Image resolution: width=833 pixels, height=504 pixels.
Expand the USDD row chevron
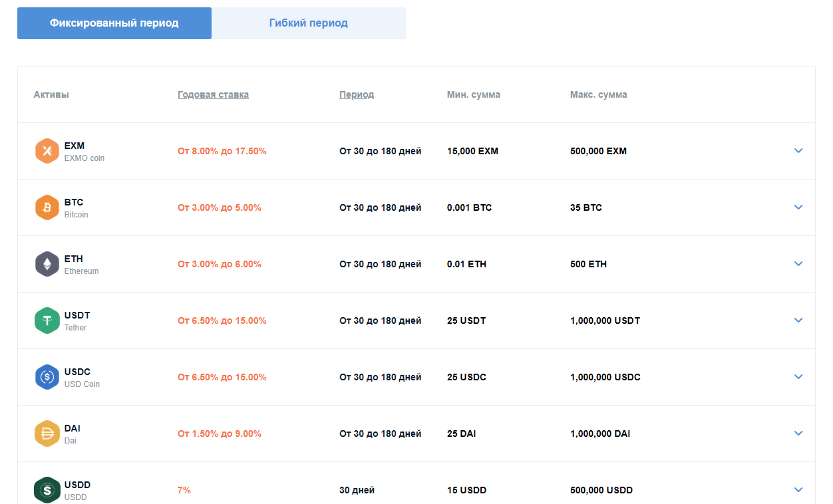click(798, 490)
